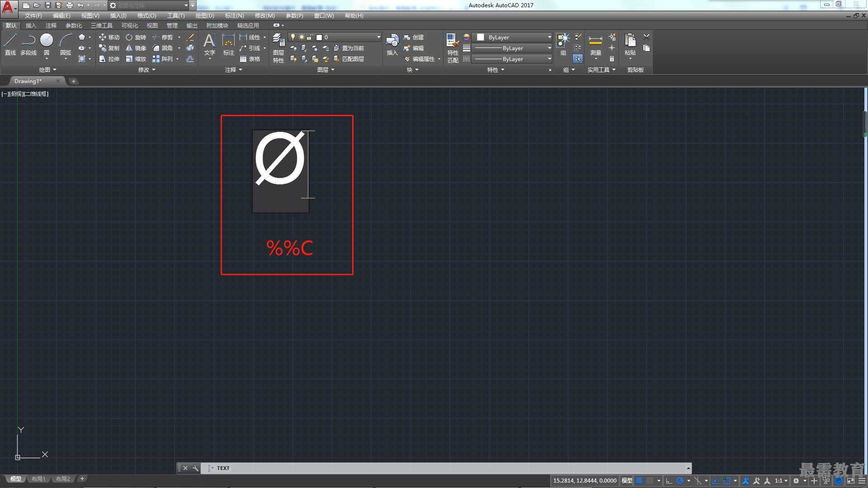Click the Scale (缩放) tool
Viewport: 868px width, 488px height.
pos(136,59)
